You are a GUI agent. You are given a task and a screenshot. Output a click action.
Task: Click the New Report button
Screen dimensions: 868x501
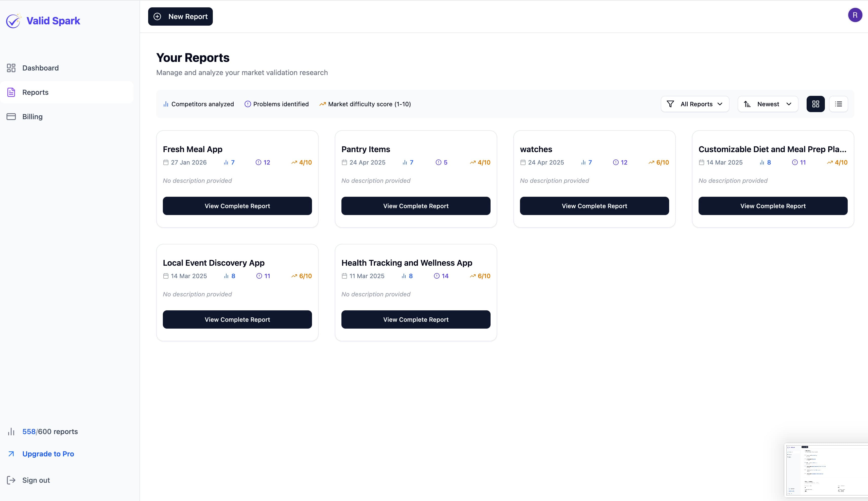coord(180,16)
